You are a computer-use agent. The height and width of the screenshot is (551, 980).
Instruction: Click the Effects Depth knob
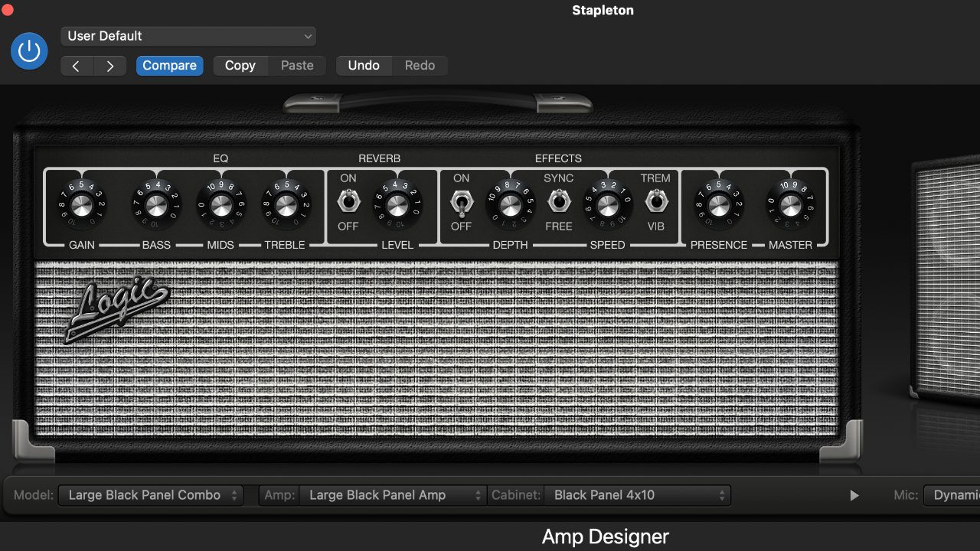(x=510, y=205)
